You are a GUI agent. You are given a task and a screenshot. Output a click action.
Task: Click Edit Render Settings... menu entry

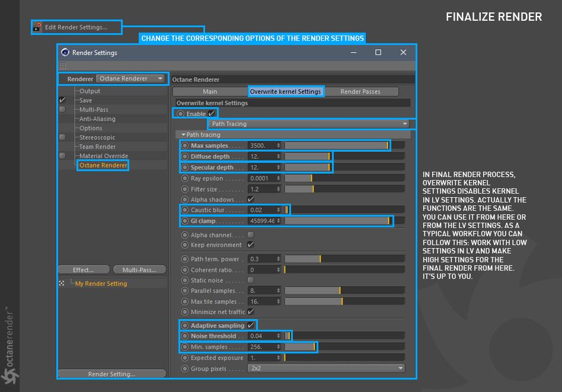point(76,27)
